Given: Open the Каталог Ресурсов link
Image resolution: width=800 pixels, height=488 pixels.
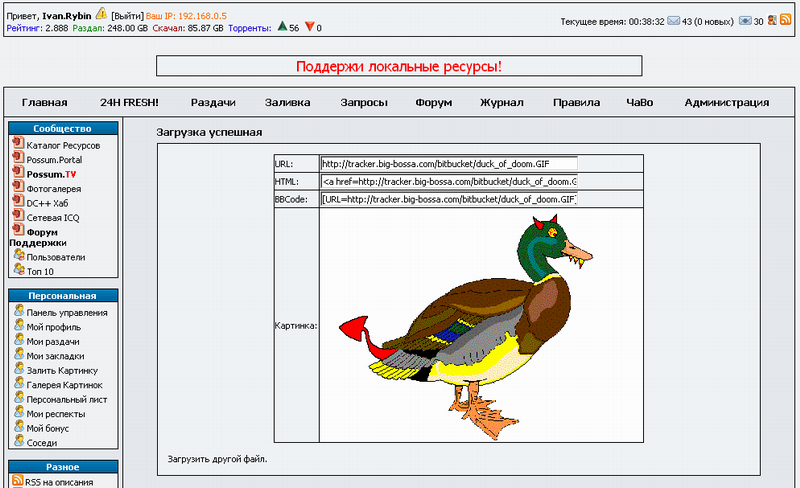Looking at the screenshot, I should pos(63,145).
